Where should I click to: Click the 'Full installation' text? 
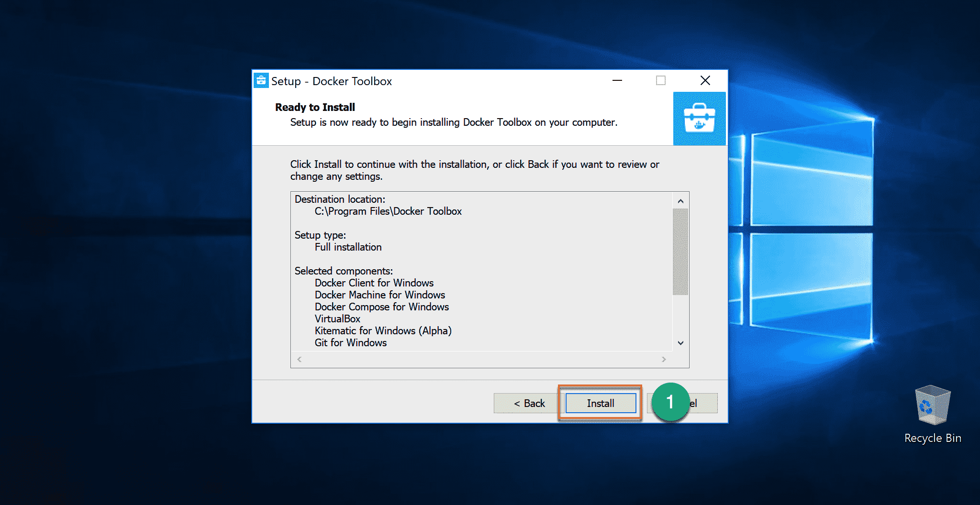(x=348, y=247)
